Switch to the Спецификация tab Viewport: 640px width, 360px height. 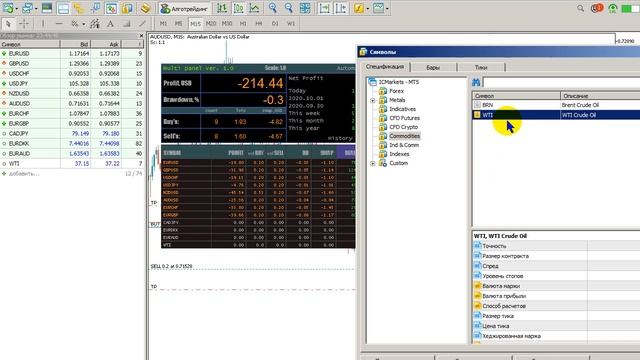point(384,67)
